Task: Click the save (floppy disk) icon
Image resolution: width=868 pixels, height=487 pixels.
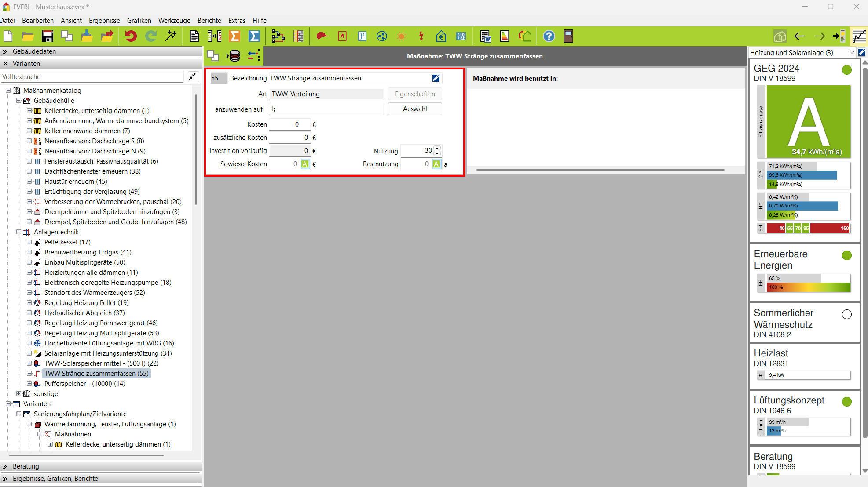Action: coord(47,36)
